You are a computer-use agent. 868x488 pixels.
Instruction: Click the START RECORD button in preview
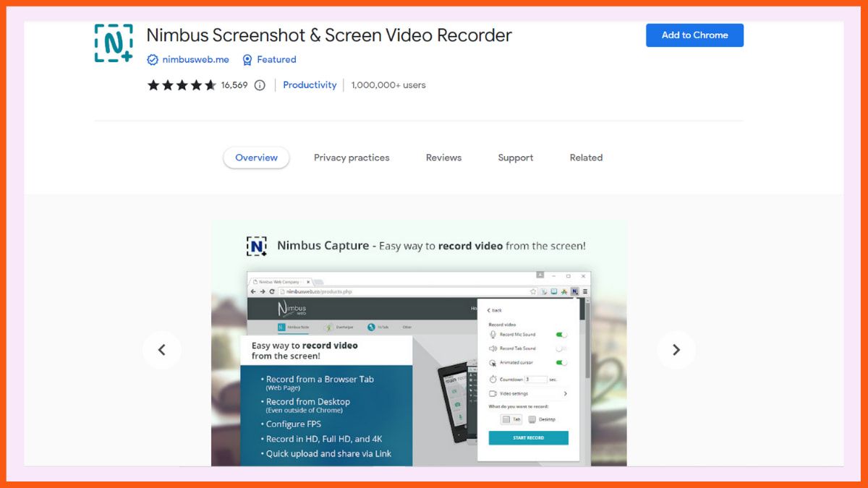click(529, 438)
